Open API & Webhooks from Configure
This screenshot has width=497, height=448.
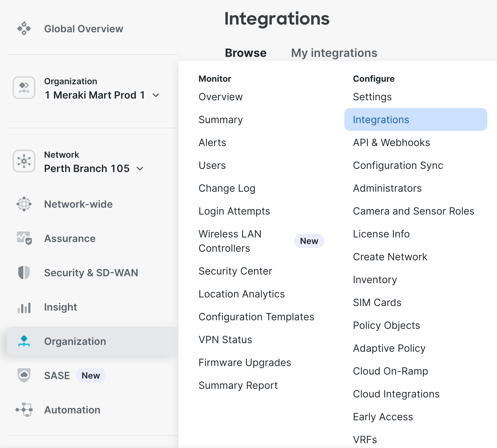click(391, 143)
